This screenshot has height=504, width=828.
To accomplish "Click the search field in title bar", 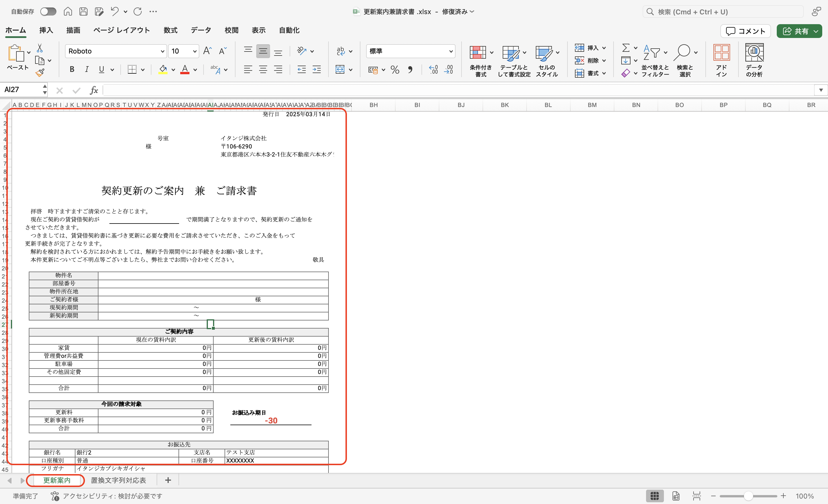I will tap(722, 12).
